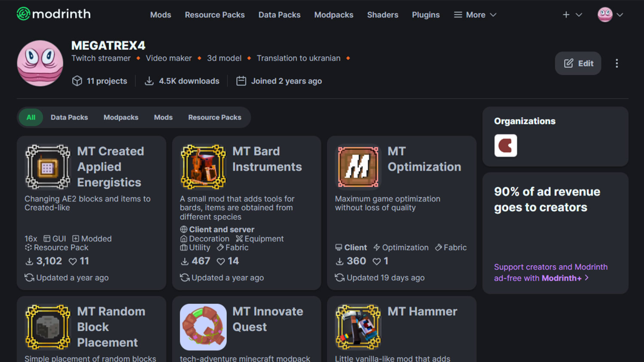Click the pencil icon in the Edit button
The image size is (644, 362).
[x=568, y=63]
